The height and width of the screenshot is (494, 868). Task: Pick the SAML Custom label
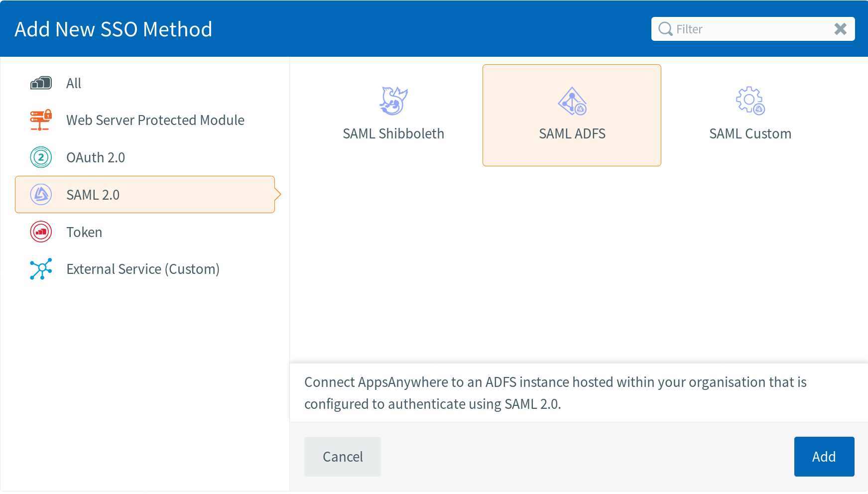click(x=750, y=133)
